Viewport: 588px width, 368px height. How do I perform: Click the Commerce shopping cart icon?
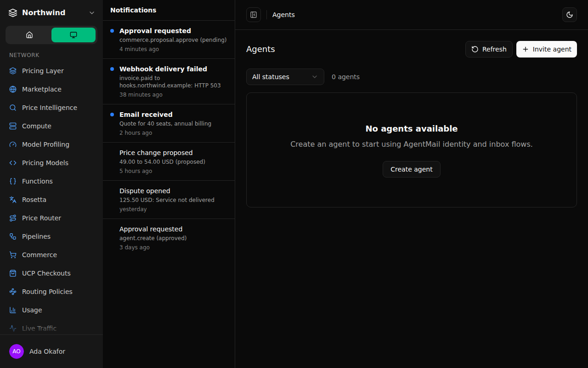click(13, 255)
